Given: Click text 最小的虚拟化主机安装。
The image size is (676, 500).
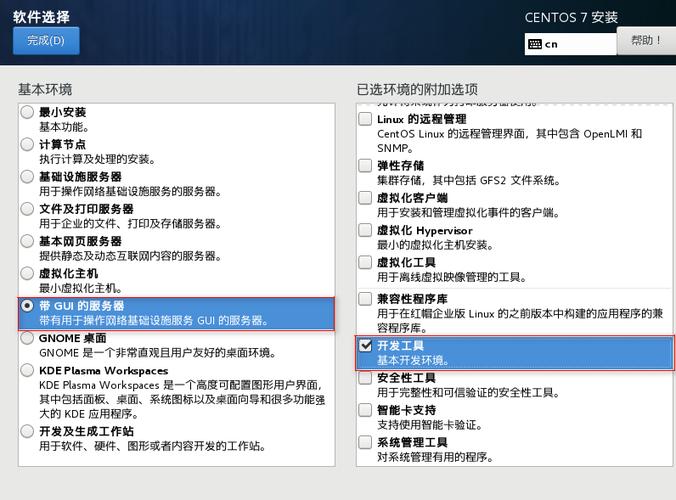Looking at the screenshot, I should click(435, 245).
